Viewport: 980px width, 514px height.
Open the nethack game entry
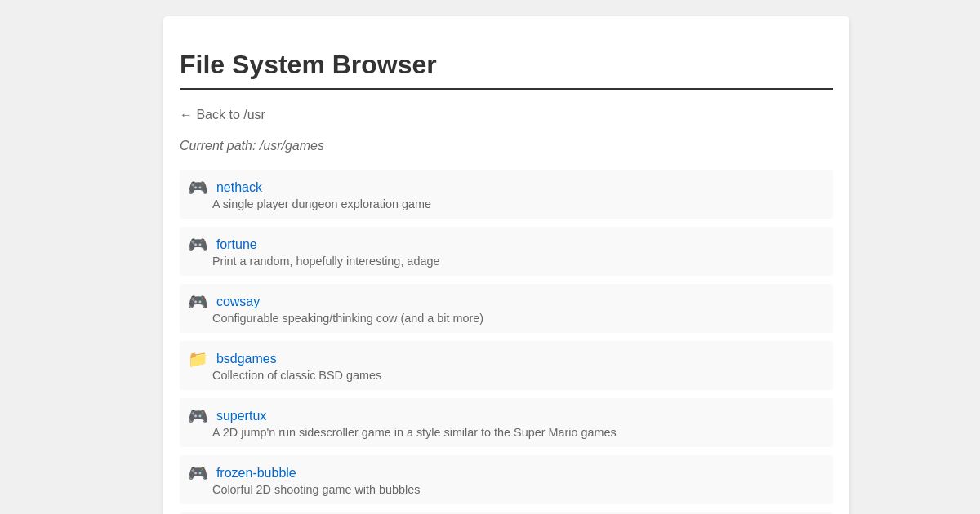tap(238, 188)
